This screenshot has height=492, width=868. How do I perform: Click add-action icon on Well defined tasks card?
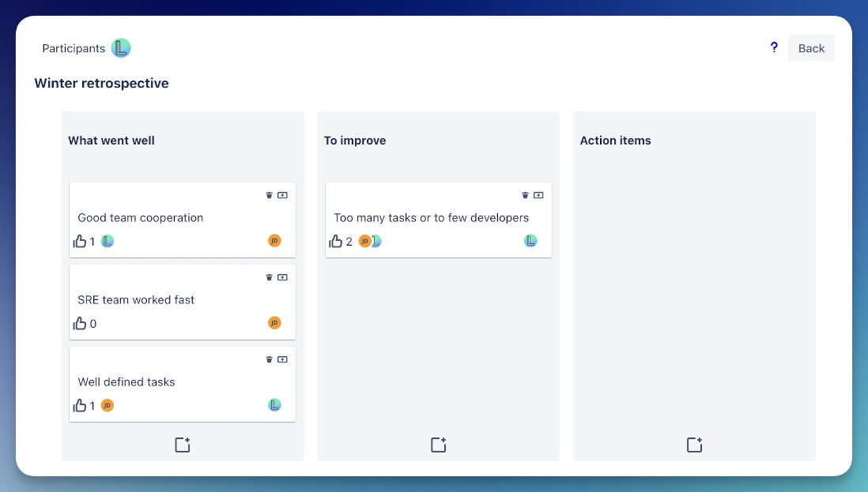click(x=282, y=359)
